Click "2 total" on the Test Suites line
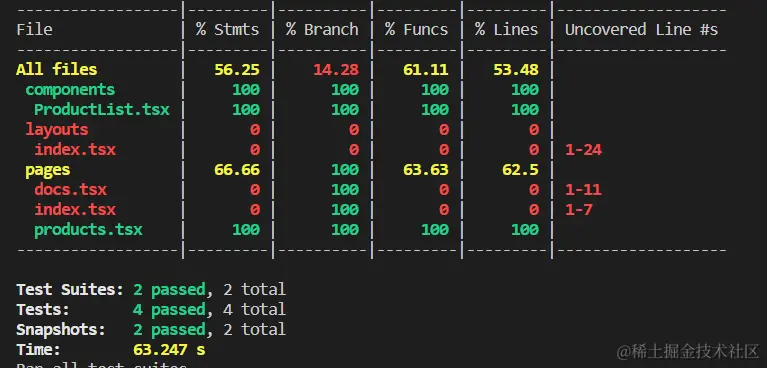Image resolution: width=767 pixels, height=368 pixels. coord(255,290)
